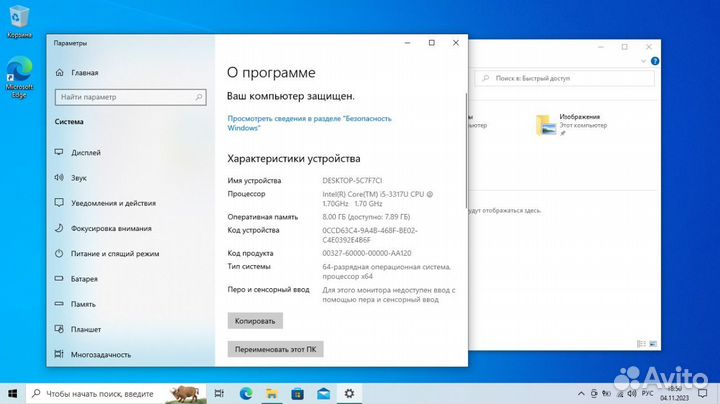Click the network icon in system tray
Image resolution: width=720 pixels, height=404 pixels.
(619, 393)
